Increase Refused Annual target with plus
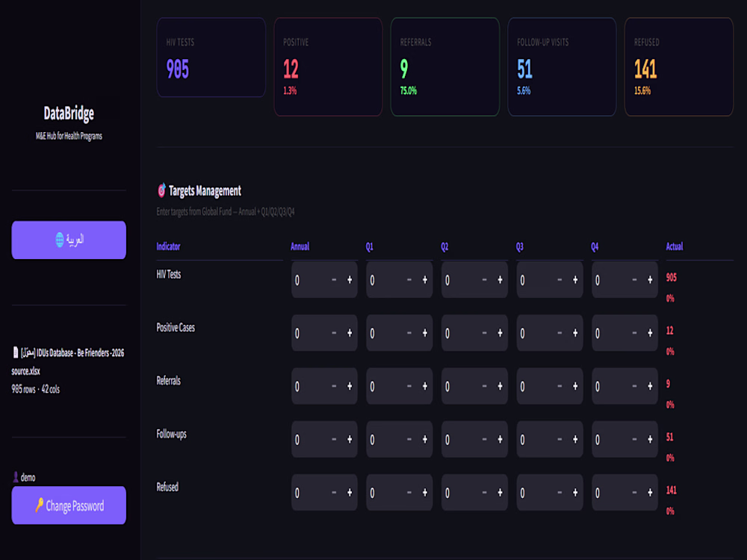This screenshot has width=747, height=560. (x=350, y=493)
